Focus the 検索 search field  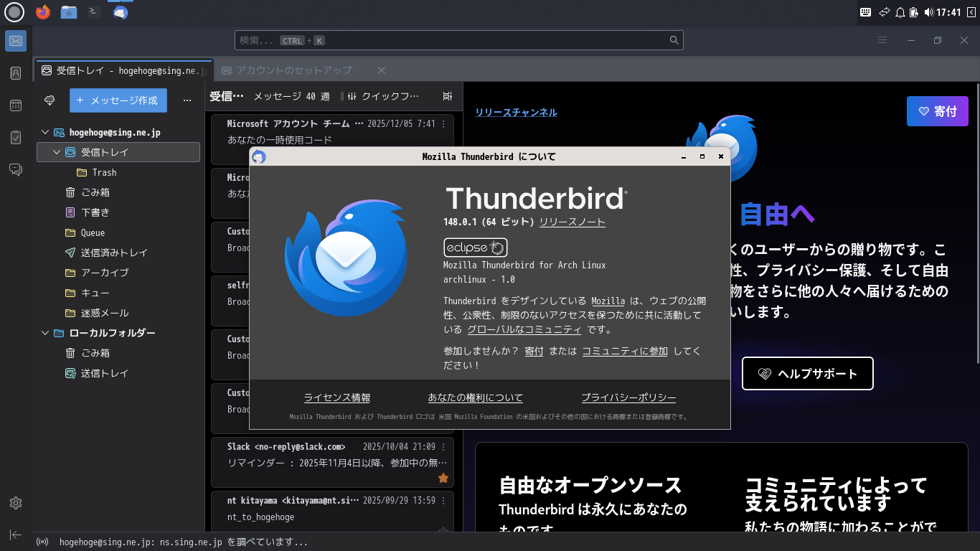point(459,40)
